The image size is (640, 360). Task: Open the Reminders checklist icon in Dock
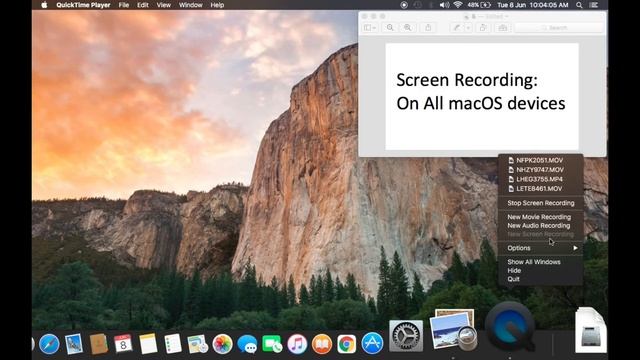tap(173, 344)
